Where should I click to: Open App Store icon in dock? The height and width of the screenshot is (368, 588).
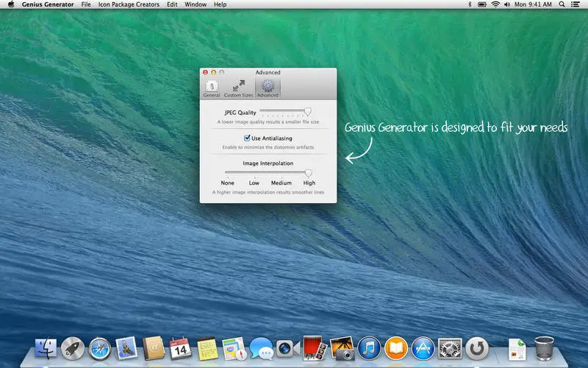click(423, 348)
